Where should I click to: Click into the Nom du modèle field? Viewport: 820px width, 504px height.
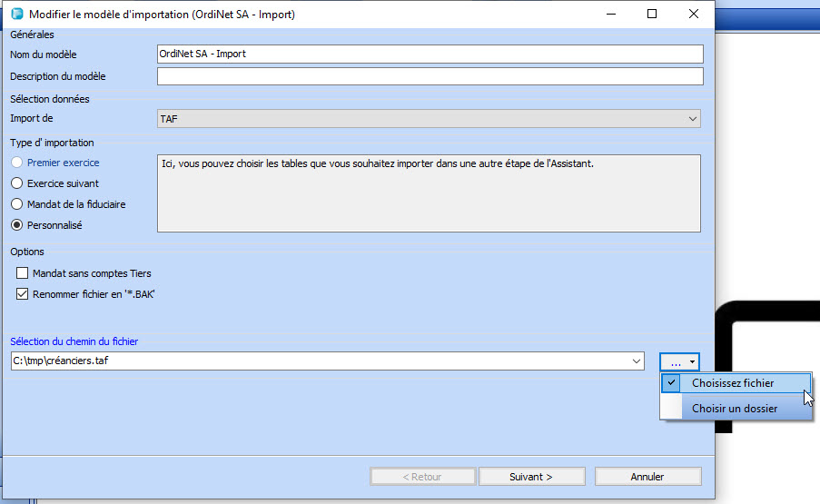tap(430, 54)
